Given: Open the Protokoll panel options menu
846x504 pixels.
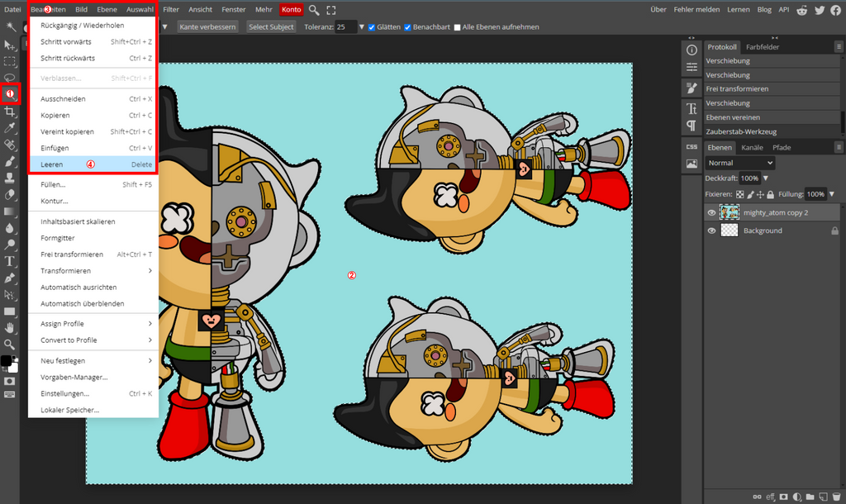Looking at the screenshot, I should click(x=839, y=47).
